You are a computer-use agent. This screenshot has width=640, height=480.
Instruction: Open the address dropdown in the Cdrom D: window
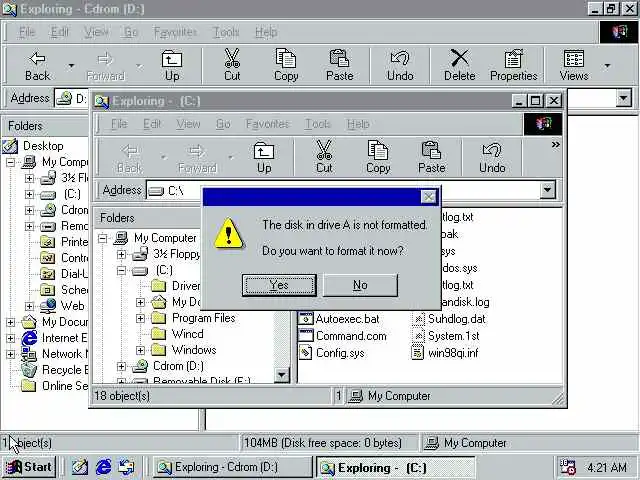pos(623,98)
